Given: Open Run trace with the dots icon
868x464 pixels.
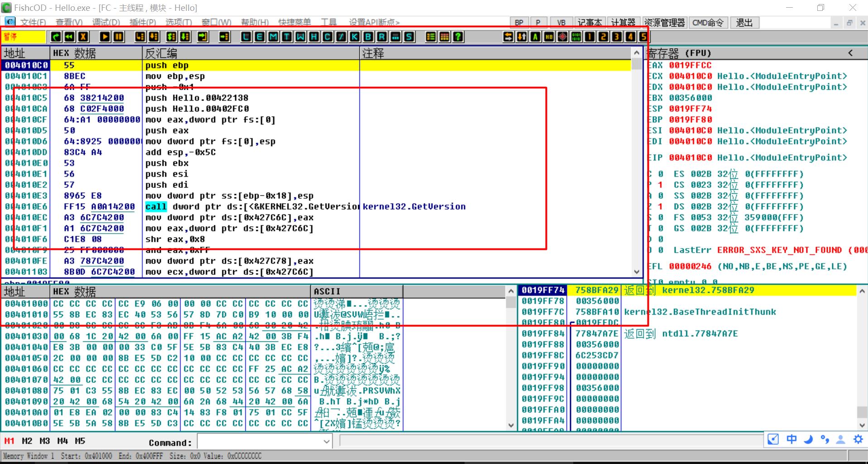Looking at the screenshot, I should click(395, 37).
